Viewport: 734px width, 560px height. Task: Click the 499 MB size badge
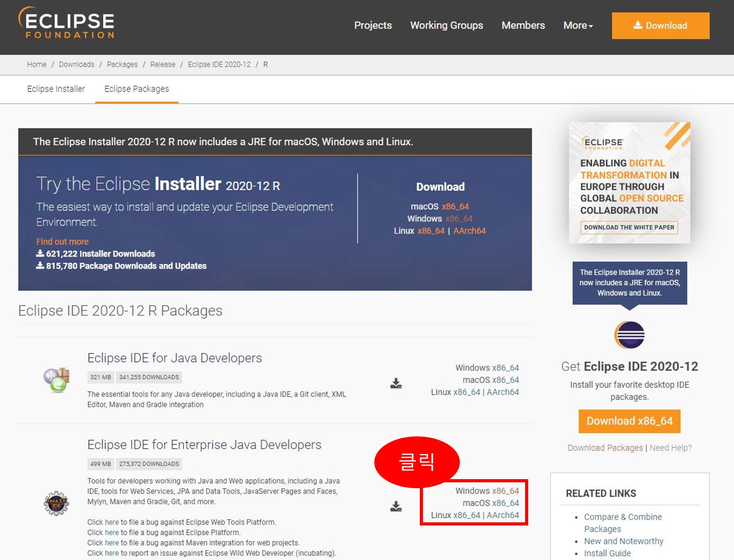pos(101,464)
